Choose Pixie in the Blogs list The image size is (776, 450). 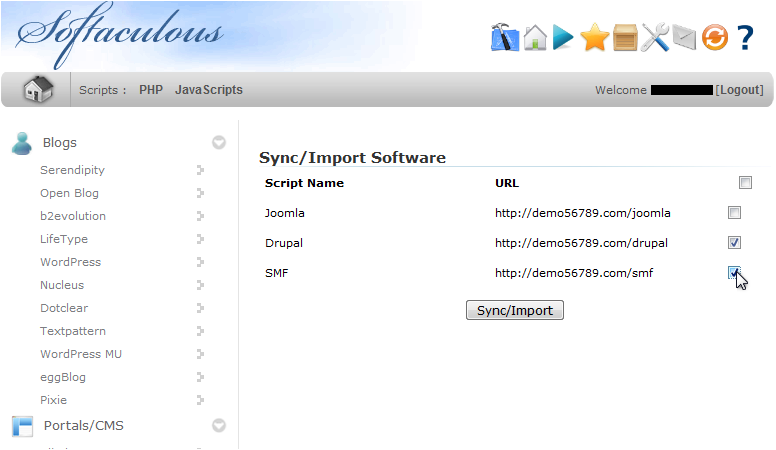coord(53,400)
